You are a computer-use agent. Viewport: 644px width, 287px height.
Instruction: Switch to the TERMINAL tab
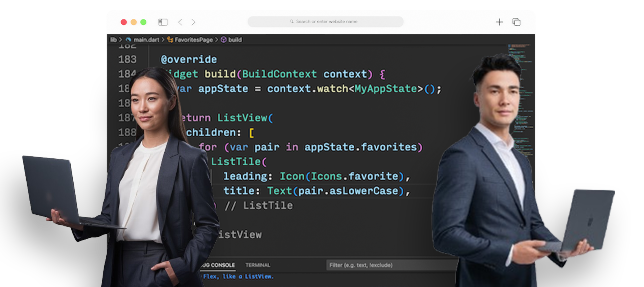257,265
